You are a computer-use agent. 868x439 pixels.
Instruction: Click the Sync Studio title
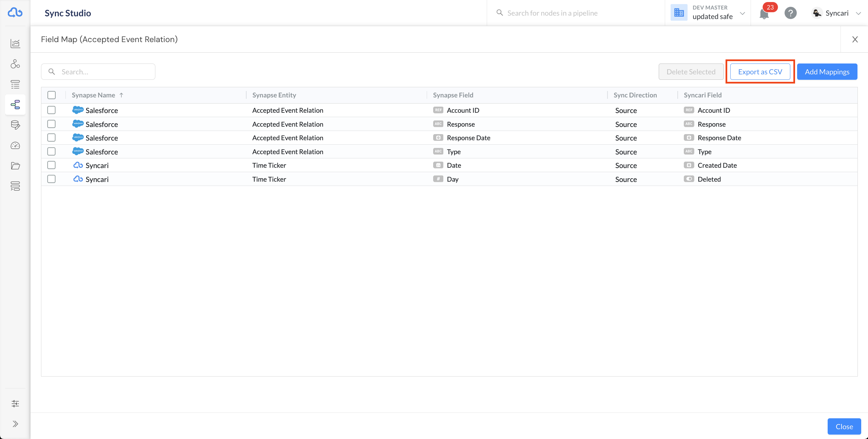coord(68,13)
